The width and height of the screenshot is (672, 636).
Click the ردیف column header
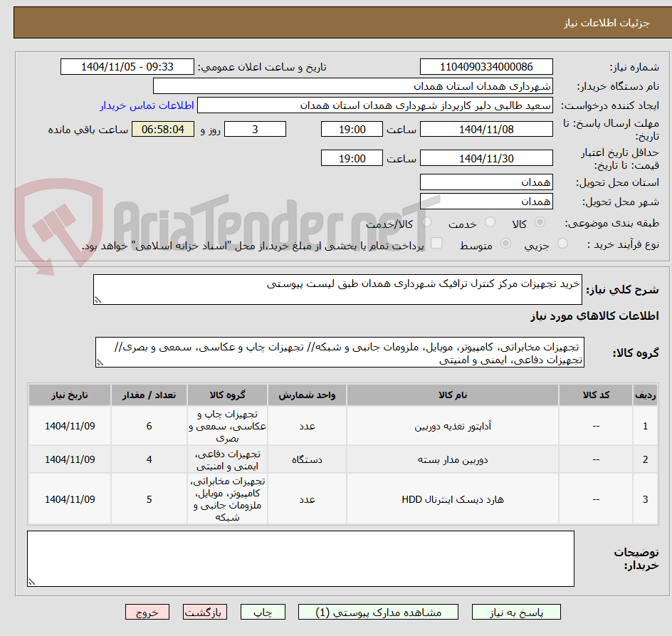tap(646, 395)
